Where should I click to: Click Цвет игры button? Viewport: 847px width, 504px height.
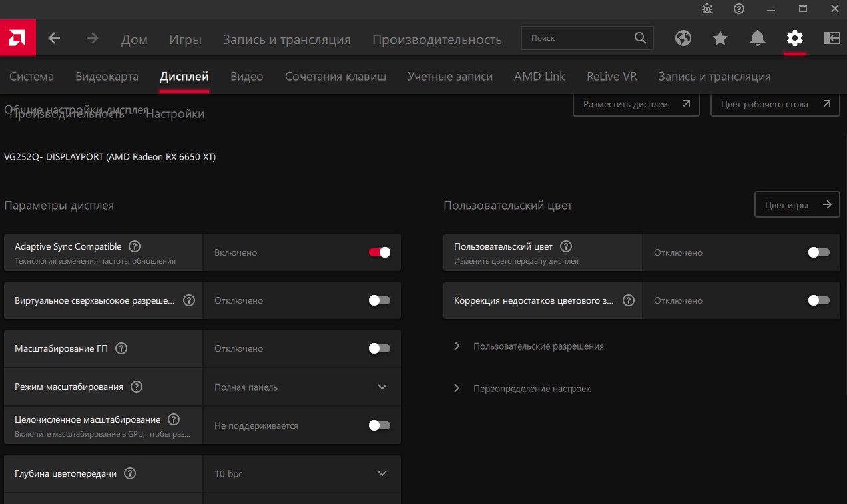797,205
